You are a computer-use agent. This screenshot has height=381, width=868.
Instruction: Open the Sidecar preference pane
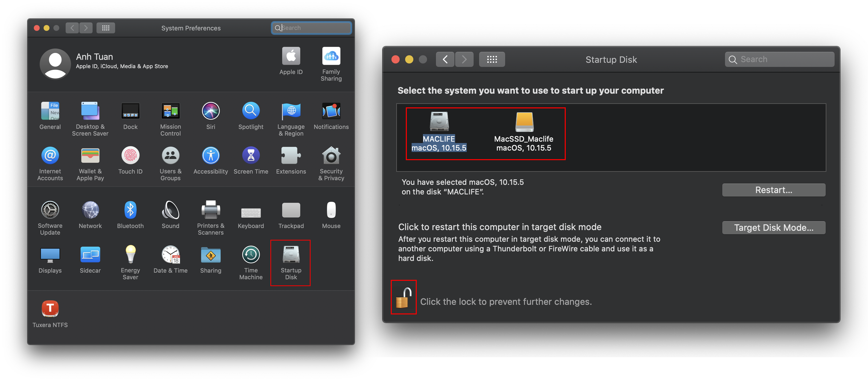point(90,260)
